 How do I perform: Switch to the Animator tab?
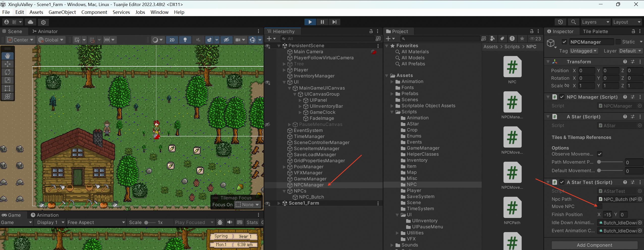45,31
